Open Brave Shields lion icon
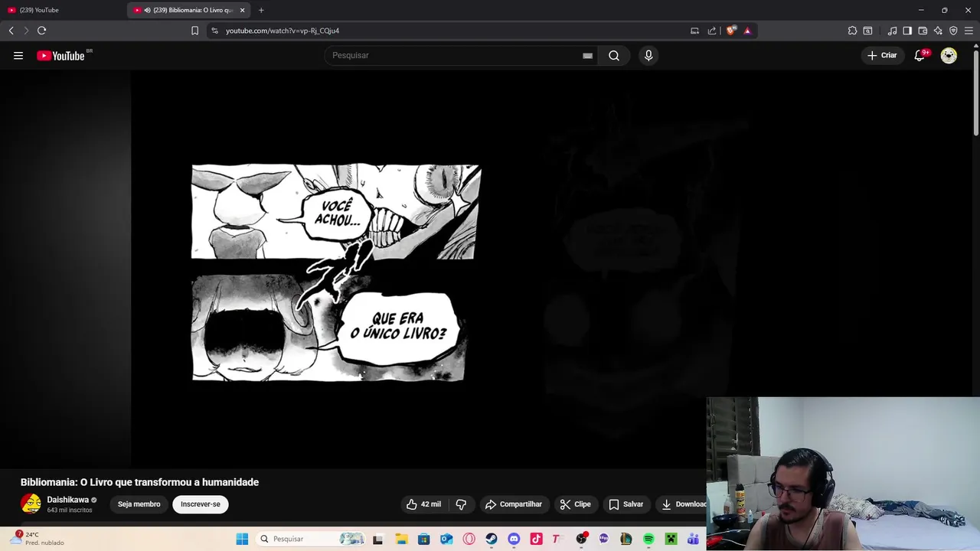This screenshot has width=980, height=551. [731, 31]
